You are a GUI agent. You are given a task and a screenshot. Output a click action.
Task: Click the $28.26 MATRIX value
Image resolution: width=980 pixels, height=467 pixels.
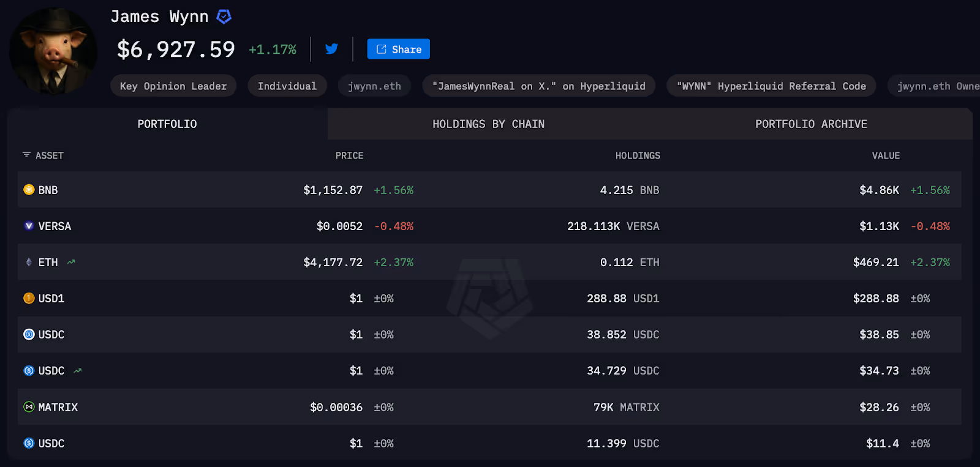tap(880, 407)
